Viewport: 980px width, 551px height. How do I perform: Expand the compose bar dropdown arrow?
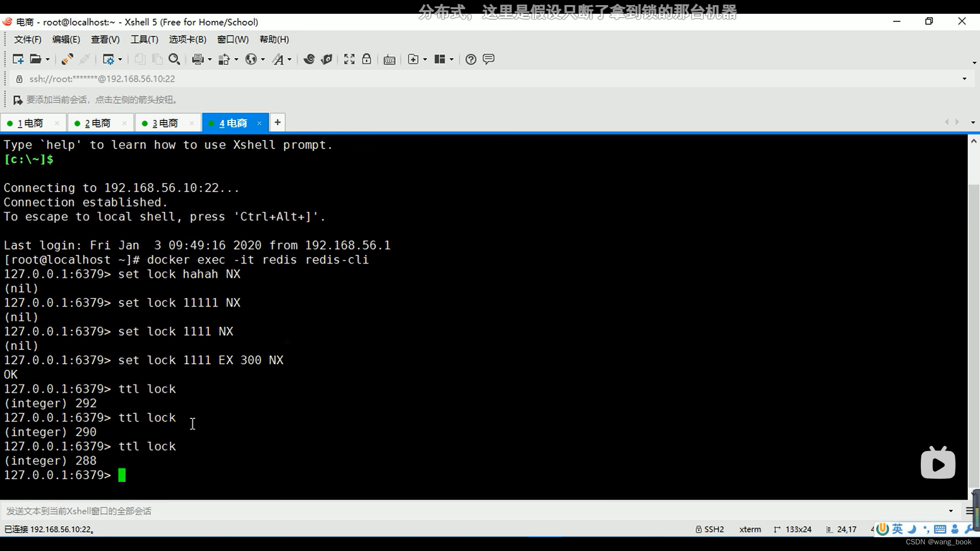pyautogui.click(x=951, y=511)
